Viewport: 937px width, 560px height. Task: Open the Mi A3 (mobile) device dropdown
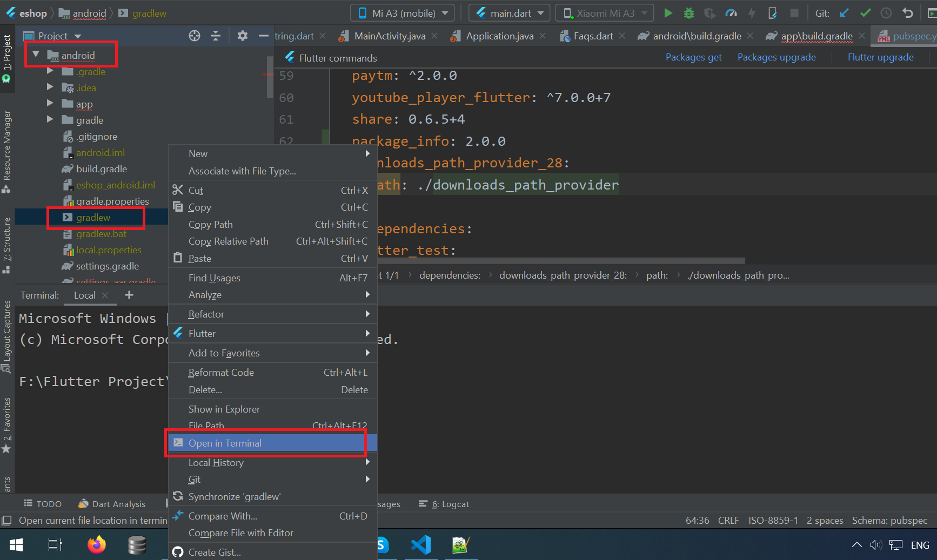(403, 13)
